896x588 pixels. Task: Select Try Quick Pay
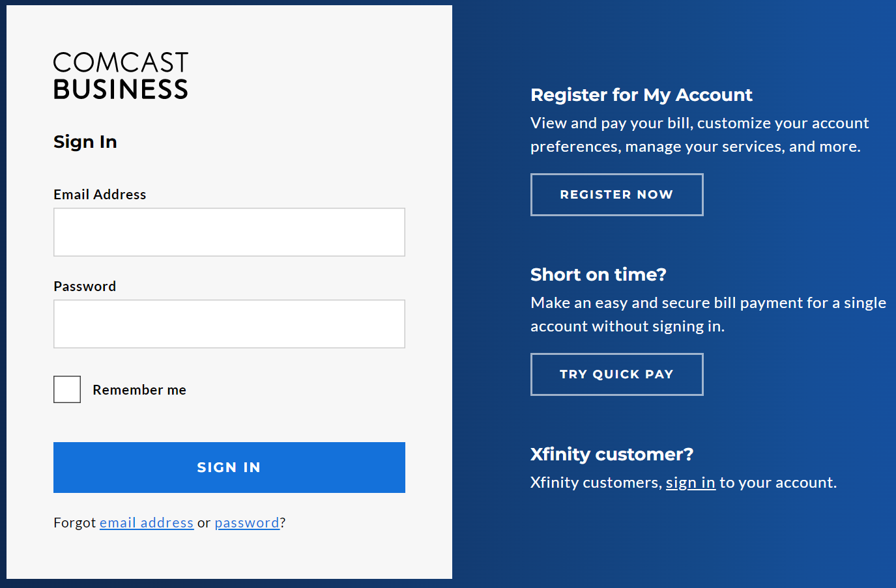pos(616,374)
